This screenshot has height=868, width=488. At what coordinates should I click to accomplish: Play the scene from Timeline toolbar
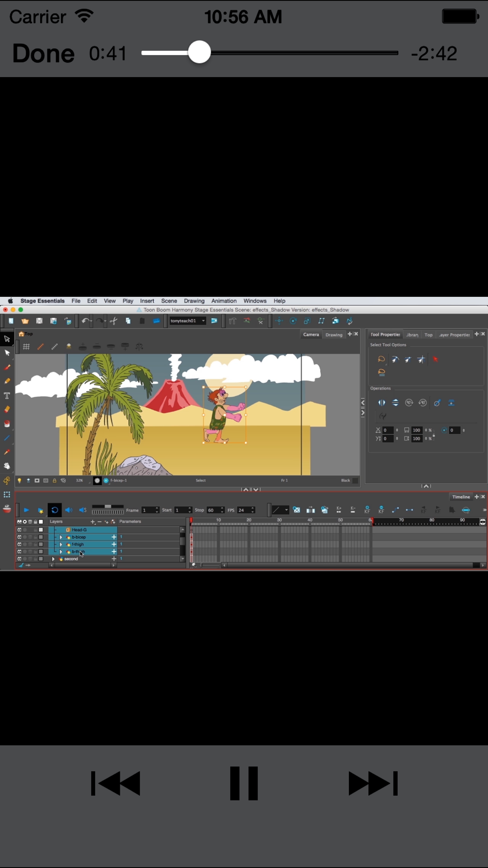[26, 510]
